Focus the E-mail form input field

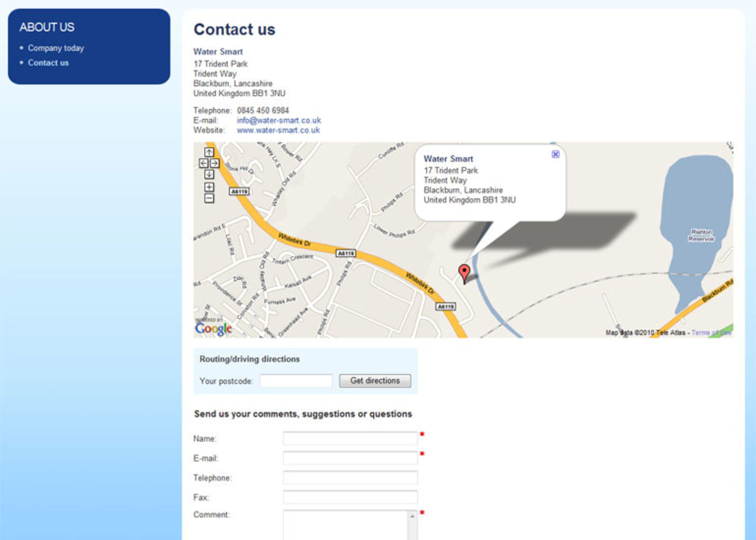(350, 458)
